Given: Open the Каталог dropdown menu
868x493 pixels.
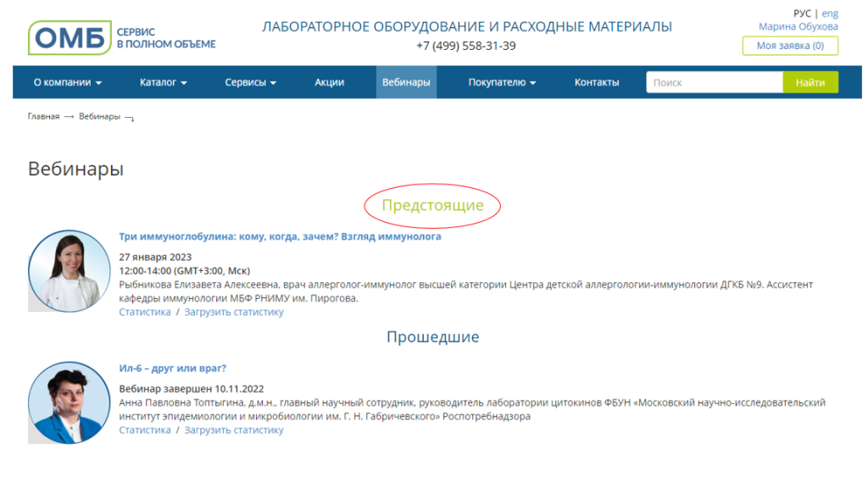Looking at the screenshot, I should click(163, 82).
